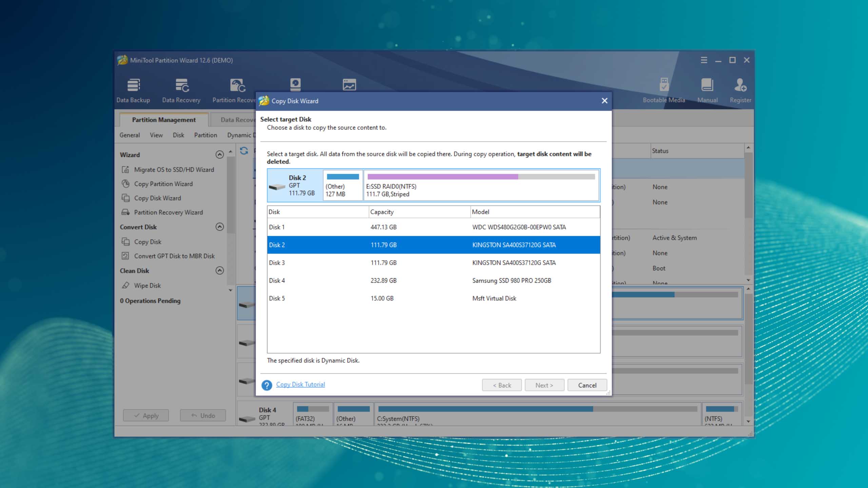The image size is (868, 488).
Task: Select Disk 4 Samsung SSD row
Action: pyautogui.click(x=434, y=281)
